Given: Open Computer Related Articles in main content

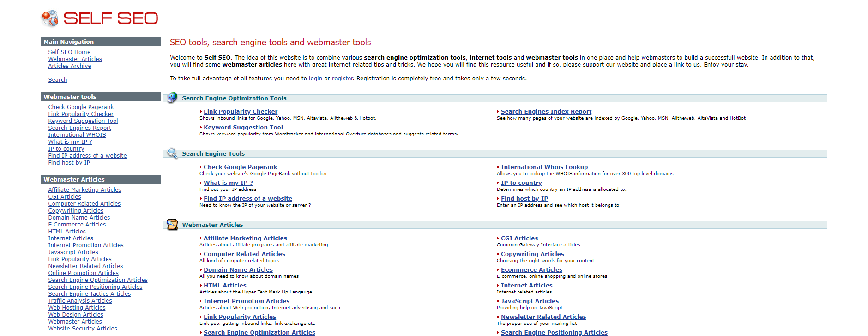Looking at the screenshot, I should pyautogui.click(x=244, y=254).
